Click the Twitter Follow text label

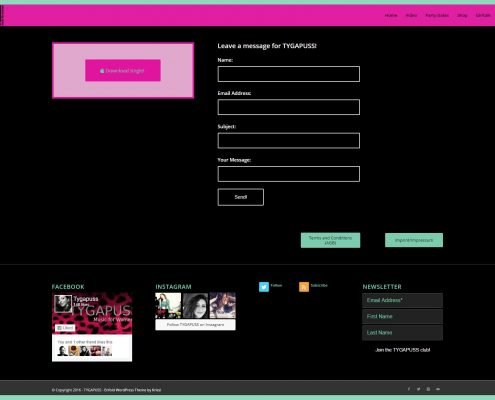point(276,285)
